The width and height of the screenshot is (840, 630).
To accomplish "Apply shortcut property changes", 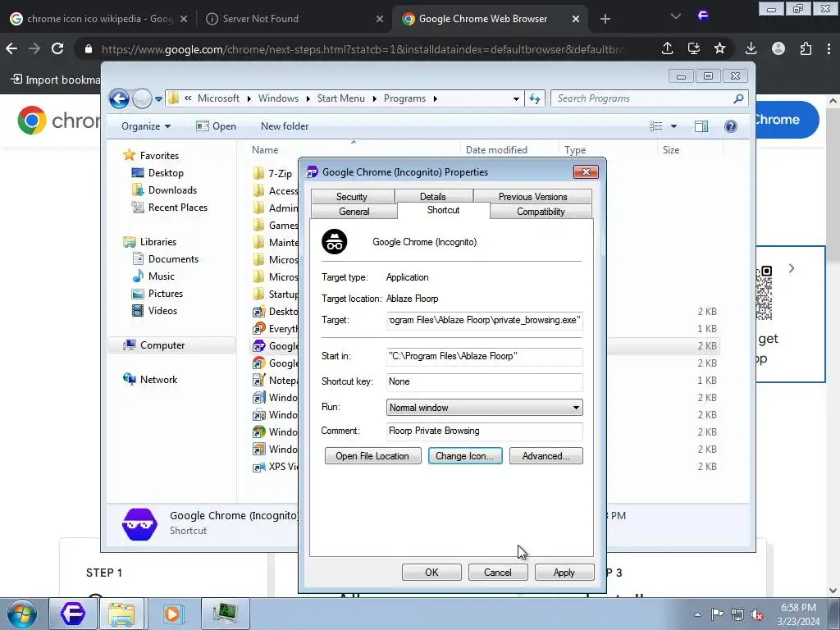I will [564, 572].
